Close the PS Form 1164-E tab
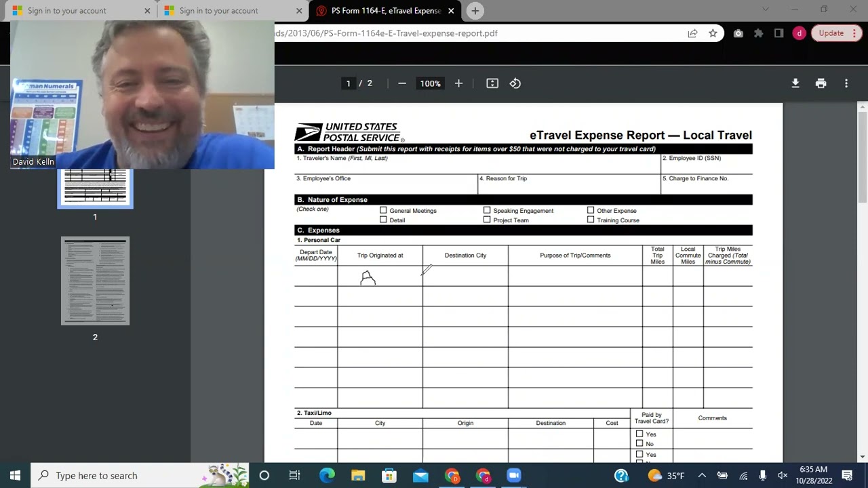 tap(451, 11)
